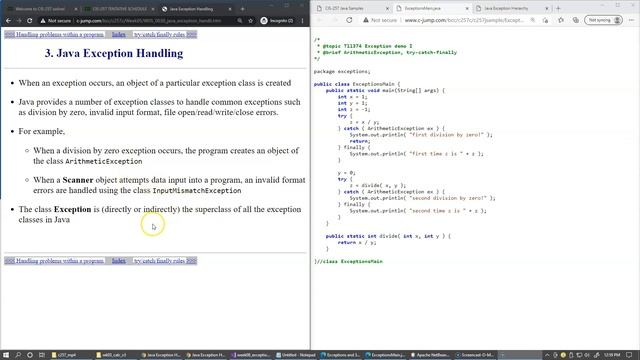Open Windows taskbar search
Viewport: 640px width, 360px height.
(18, 355)
